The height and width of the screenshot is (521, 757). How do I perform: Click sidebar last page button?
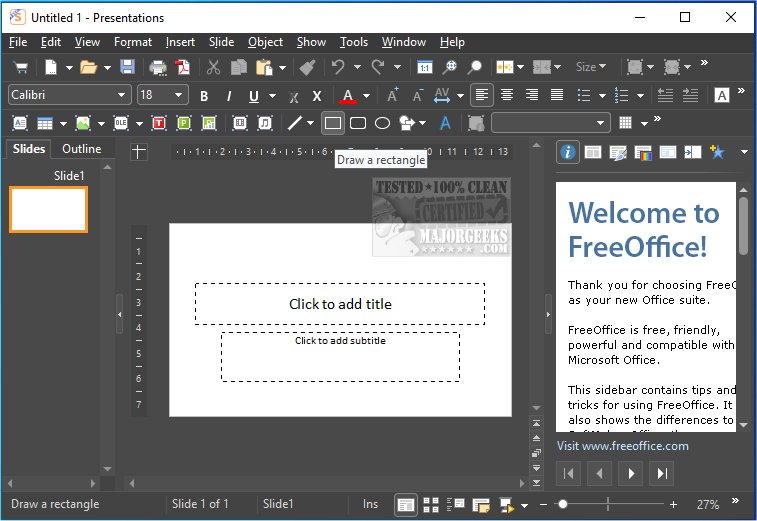tap(662, 473)
